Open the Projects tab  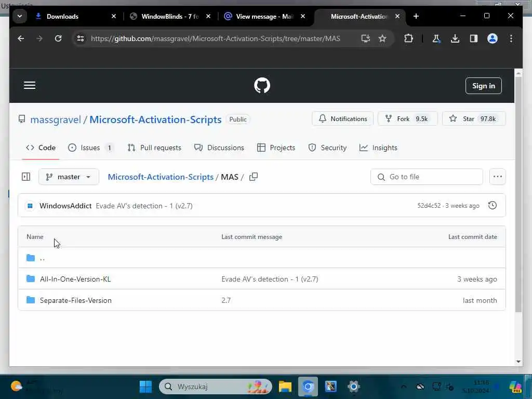pyautogui.click(x=276, y=148)
